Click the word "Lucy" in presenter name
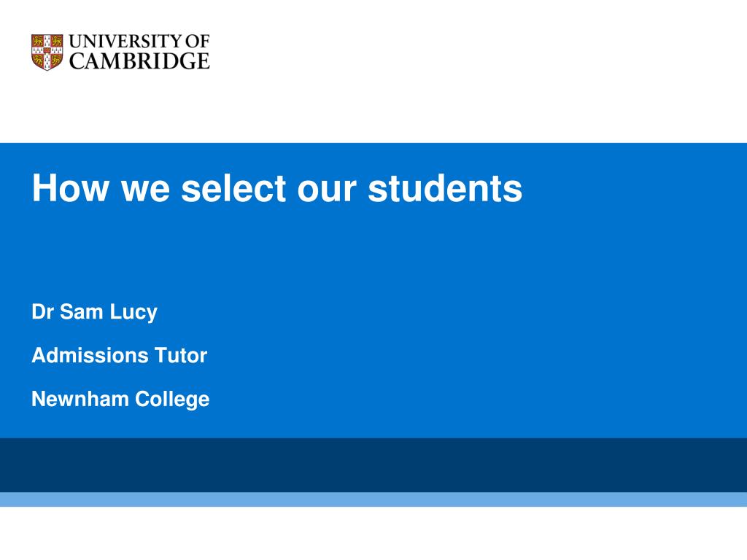Screen dimensions: 747x560 pos(133,312)
